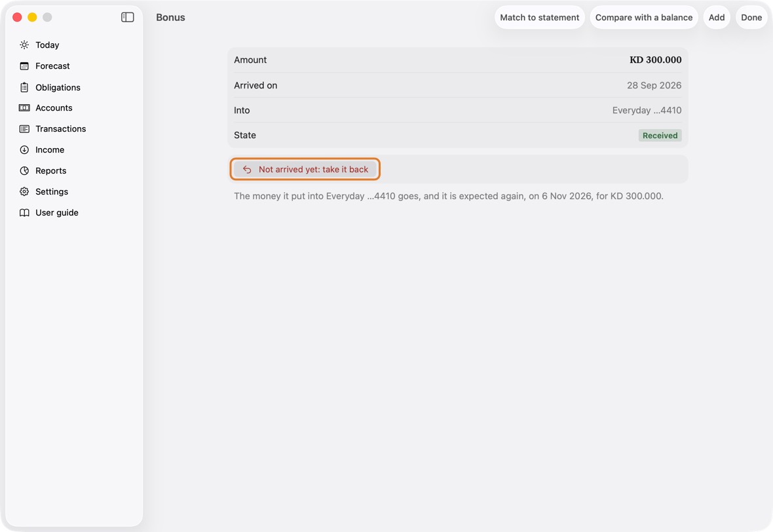Open the Transactions list
This screenshot has width=773, height=532.
74,128
